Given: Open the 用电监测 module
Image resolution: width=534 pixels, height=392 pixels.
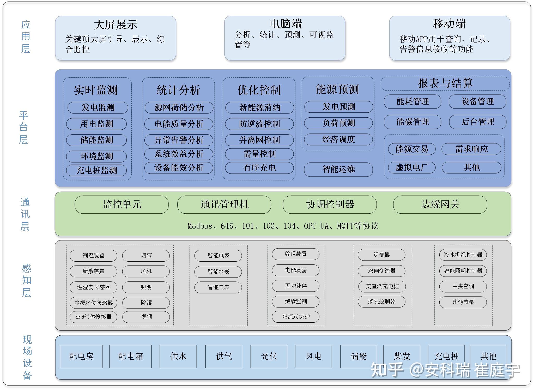Looking at the screenshot, I should pos(96,124).
